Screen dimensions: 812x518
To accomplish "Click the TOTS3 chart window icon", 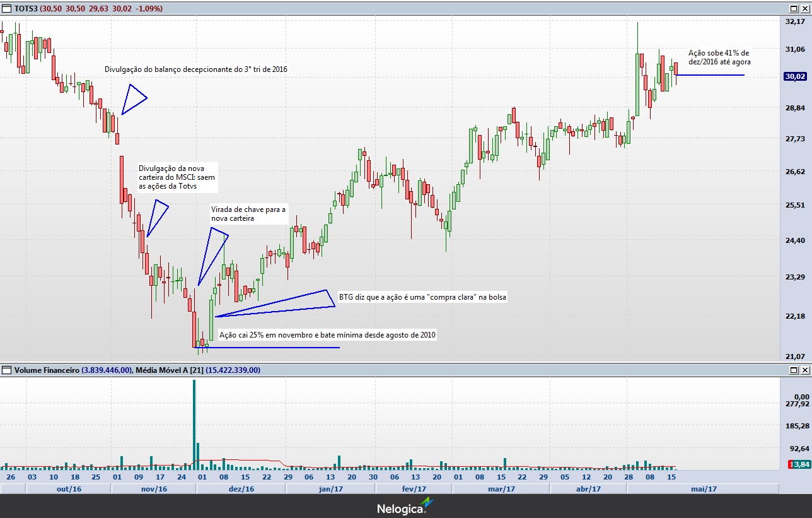I will [x=7, y=9].
